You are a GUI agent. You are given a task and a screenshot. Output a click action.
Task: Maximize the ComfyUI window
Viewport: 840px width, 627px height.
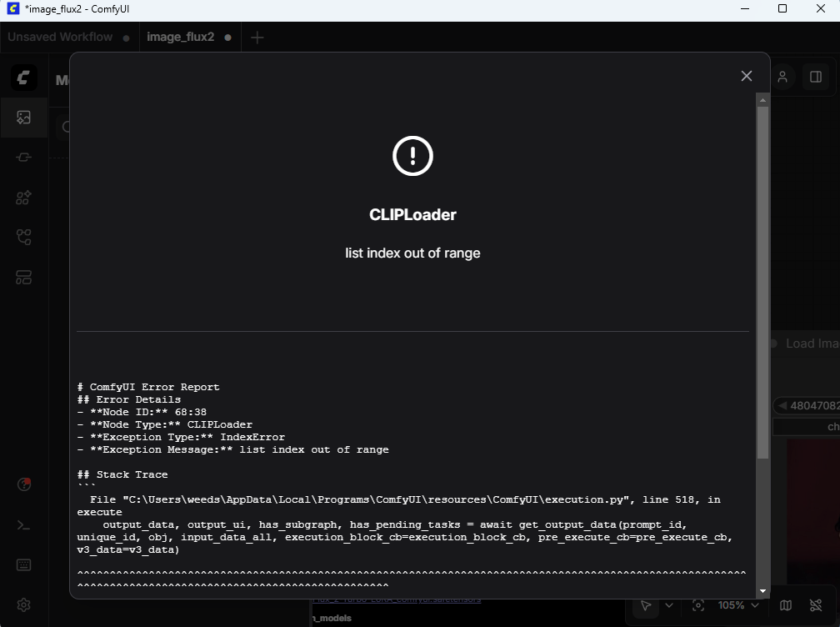pyautogui.click(x=782, y=8)
